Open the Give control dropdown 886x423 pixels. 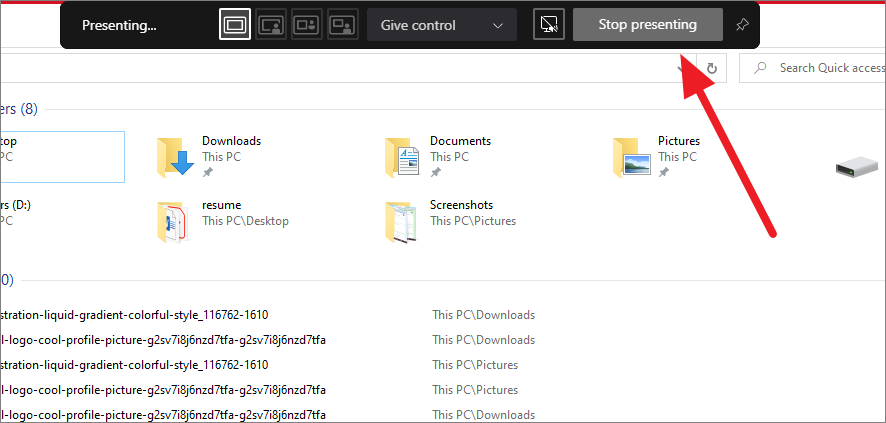pos(442,25)
